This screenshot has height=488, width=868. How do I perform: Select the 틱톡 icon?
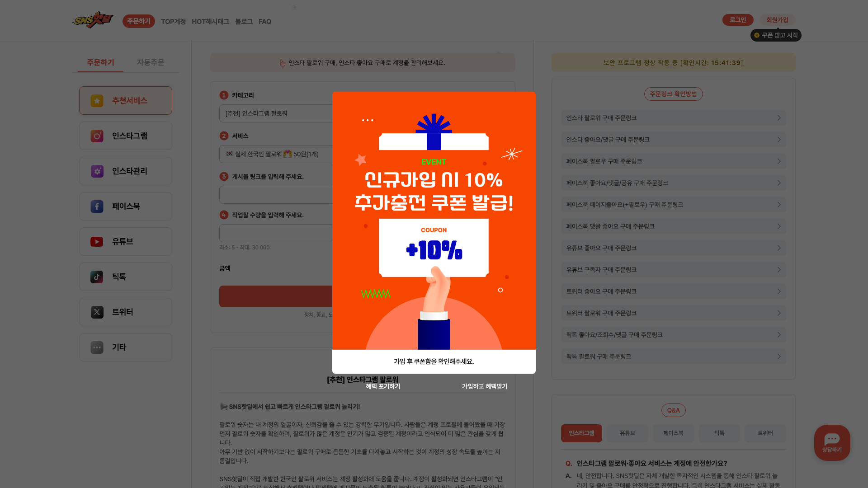pyautogui.click(x=97, y=277)
